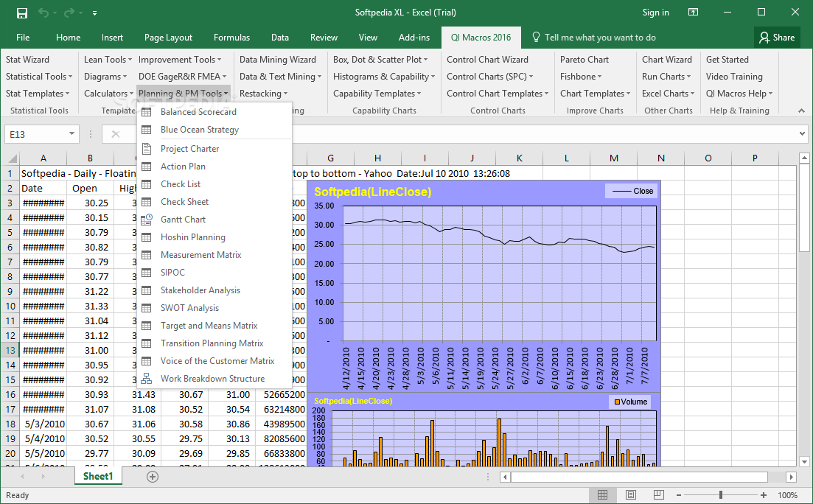Click the formula bar Cancel X icon
The image size is (813, 504).
click(x=116, y=134)
